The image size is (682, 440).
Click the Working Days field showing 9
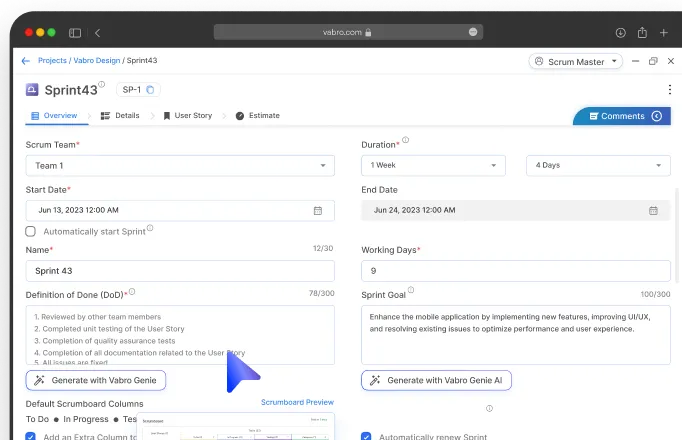[x=515, y=271]
